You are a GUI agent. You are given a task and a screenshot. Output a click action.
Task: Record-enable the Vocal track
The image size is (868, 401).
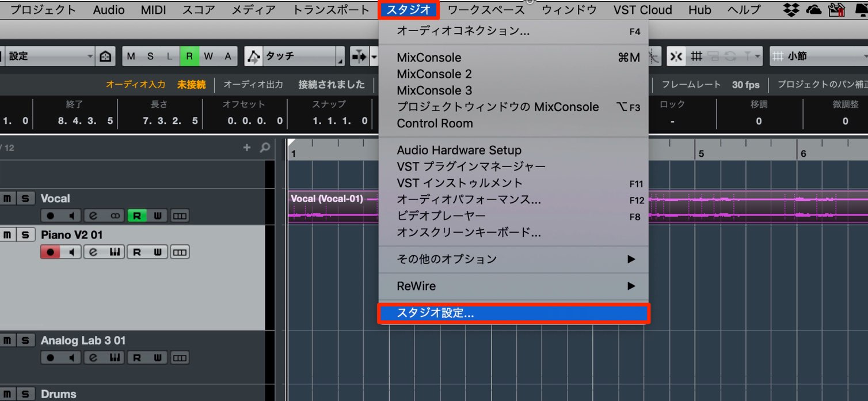[x=50, y=215]
